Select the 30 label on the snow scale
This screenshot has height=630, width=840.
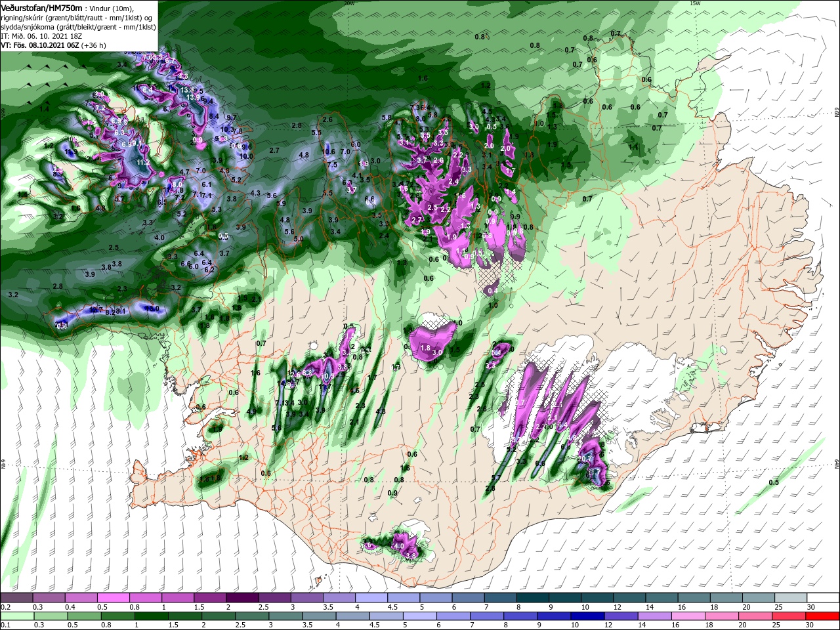point(811,607)
